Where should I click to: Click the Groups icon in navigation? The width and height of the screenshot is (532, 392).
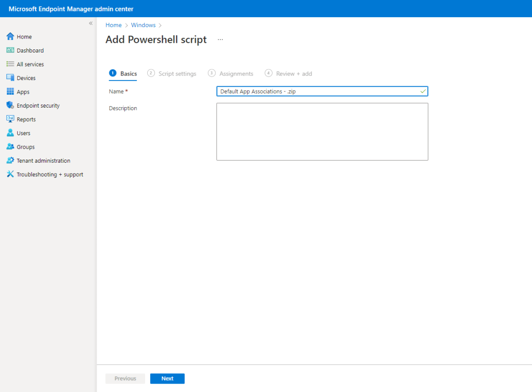[10, 147]
